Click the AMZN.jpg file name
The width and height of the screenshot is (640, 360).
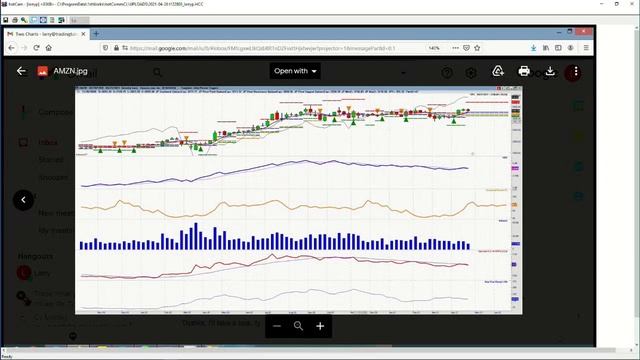[x=70, y=71]
